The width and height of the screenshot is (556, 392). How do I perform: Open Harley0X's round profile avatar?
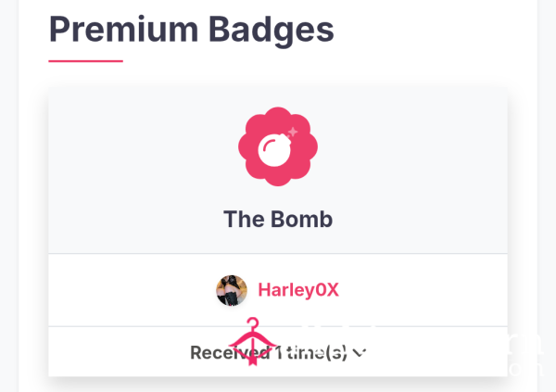[x=232, y=290]
